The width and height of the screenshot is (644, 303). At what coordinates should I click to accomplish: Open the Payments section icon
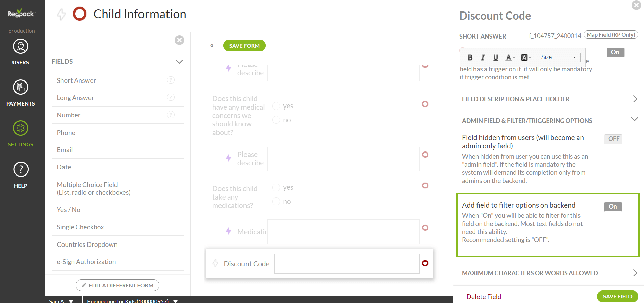click(x=21, y=88)
